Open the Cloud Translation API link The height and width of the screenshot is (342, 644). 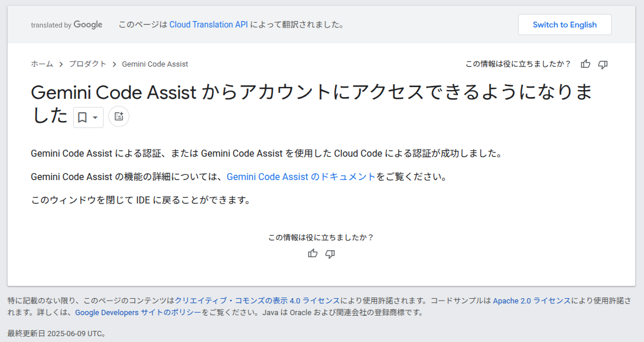coord(208,25)
